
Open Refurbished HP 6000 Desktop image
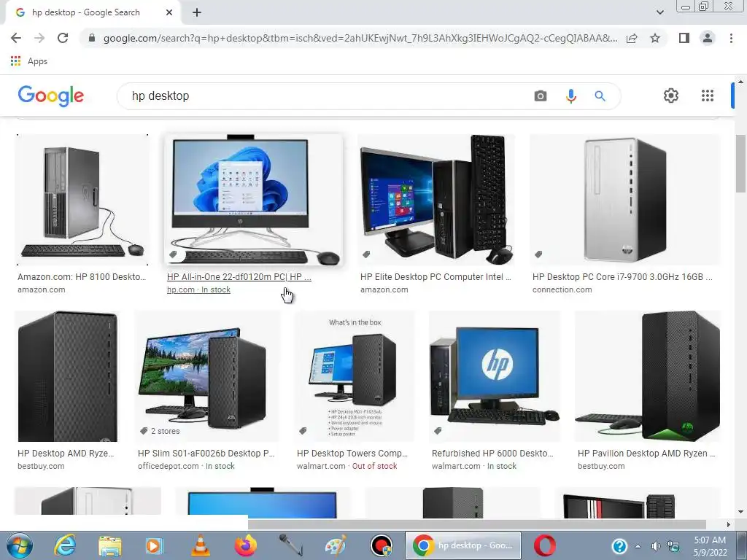[x=495, y=376]
